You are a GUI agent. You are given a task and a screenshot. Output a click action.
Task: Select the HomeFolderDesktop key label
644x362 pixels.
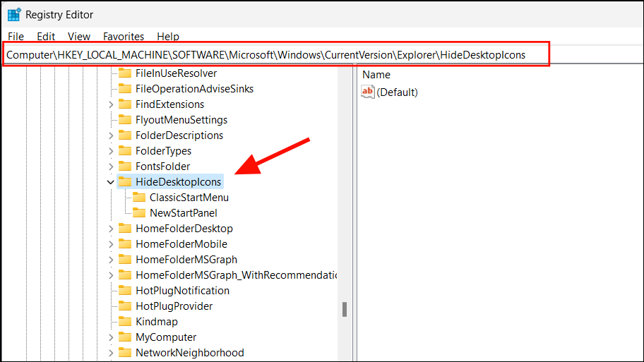(x=184, y=228)
